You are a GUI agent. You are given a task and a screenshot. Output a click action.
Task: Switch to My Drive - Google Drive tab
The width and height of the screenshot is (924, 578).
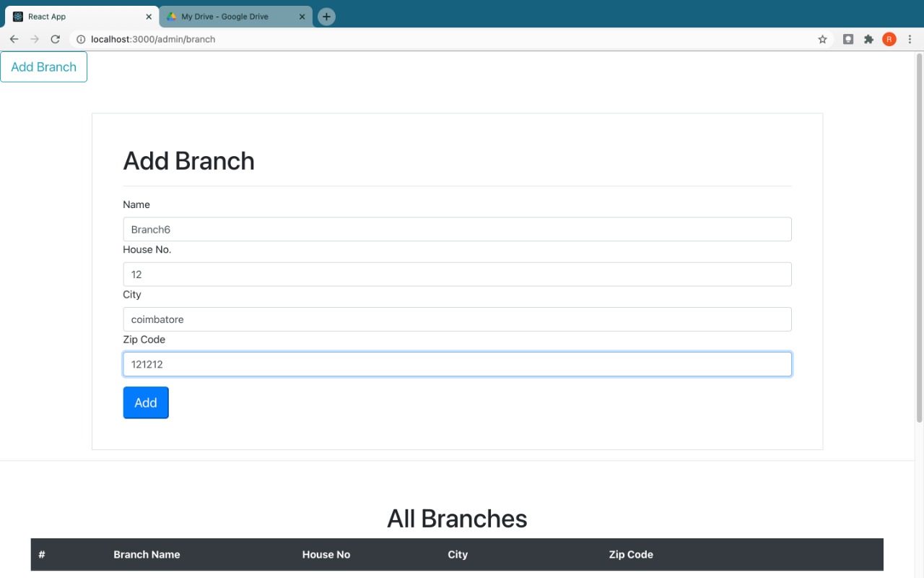pyautogui.click(x=224, y=17)
